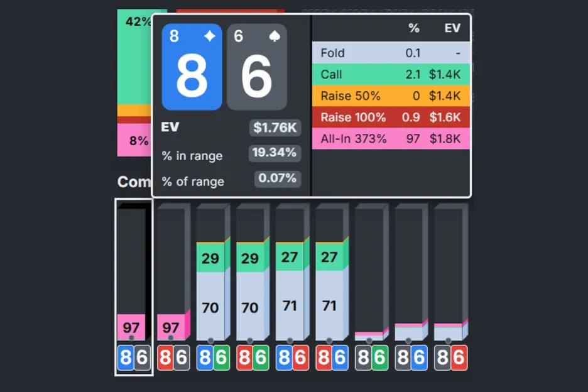Pick the red 8, green 6 combo cards

pos(253,358)
